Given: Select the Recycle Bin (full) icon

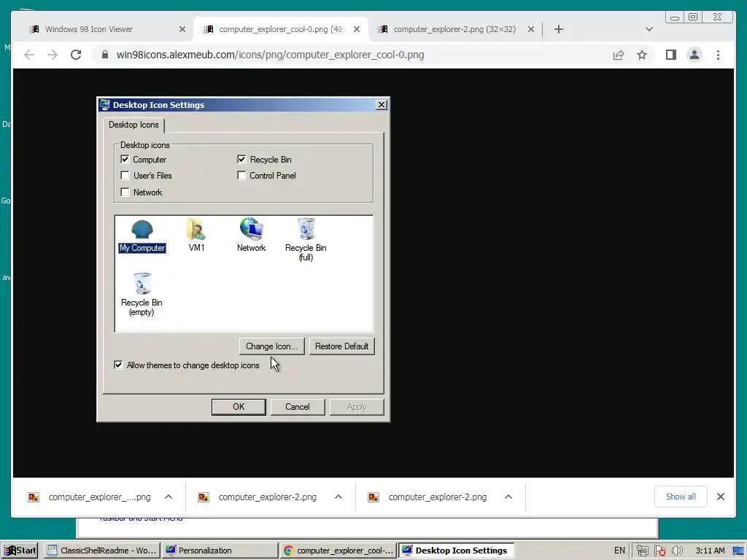Looking at the screenshot, I should pos(306,239).
